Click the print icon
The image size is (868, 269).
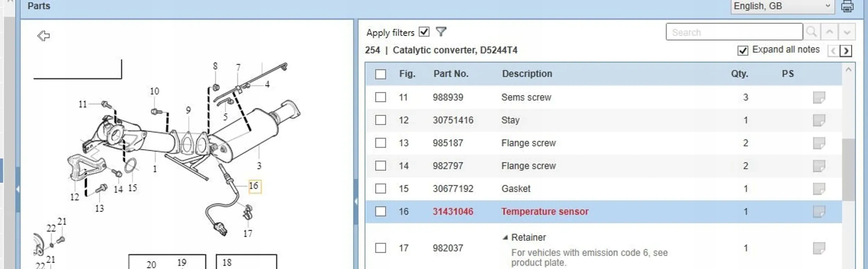[x=847, y=6]
